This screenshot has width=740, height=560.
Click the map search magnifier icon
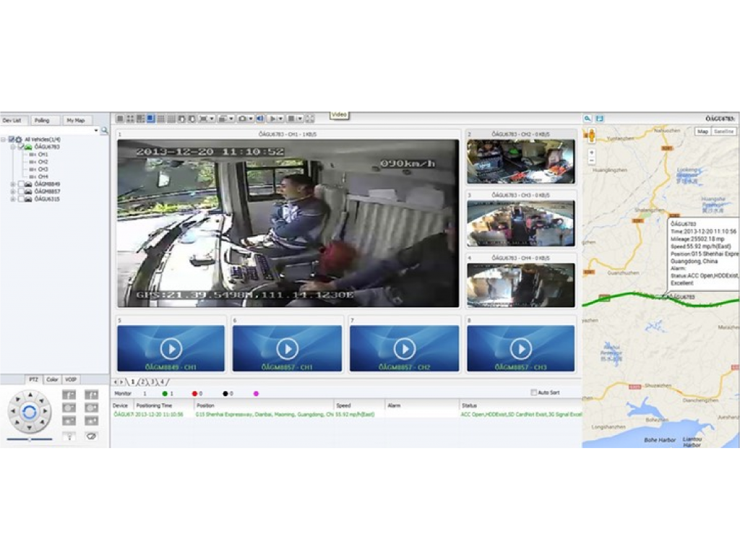tap(588, 119)
